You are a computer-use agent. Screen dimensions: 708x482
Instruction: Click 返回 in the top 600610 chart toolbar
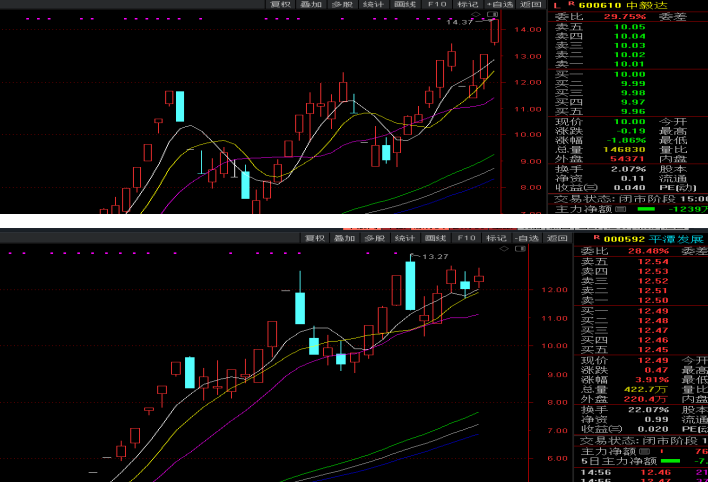(531, 4)
